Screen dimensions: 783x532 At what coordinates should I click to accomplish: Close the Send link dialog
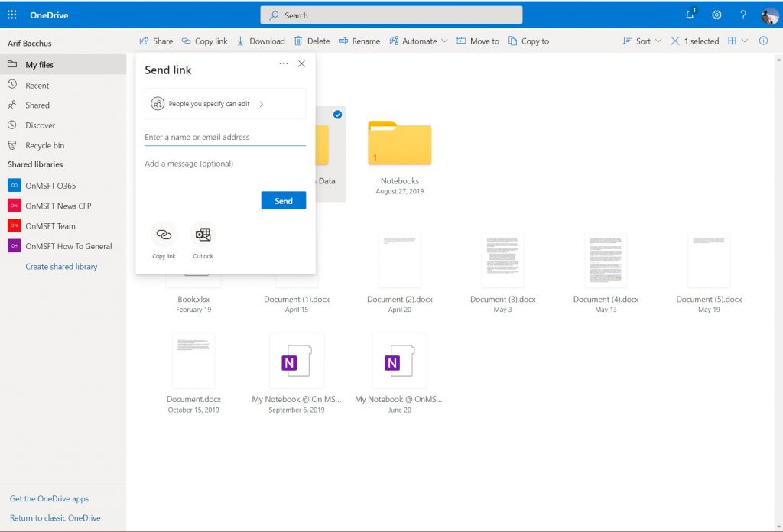[301, 63]
